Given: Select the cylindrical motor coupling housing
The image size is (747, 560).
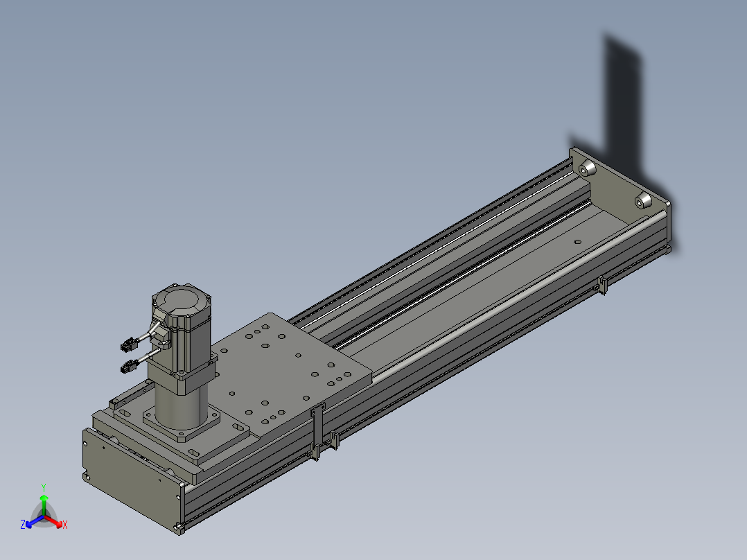Looking at the screenshot, I should (x=181, y=405).
